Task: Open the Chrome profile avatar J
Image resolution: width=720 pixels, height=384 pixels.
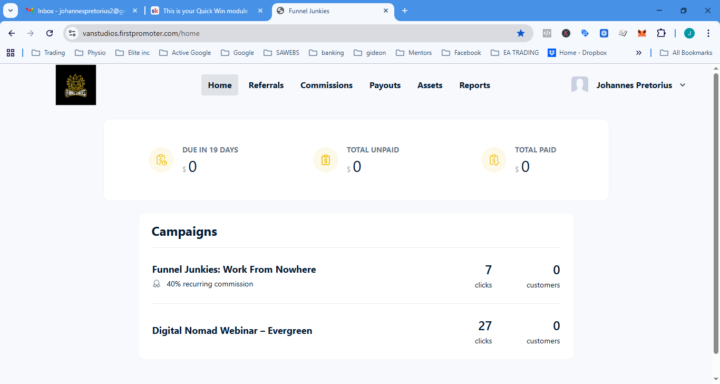Action: [689, 33]
